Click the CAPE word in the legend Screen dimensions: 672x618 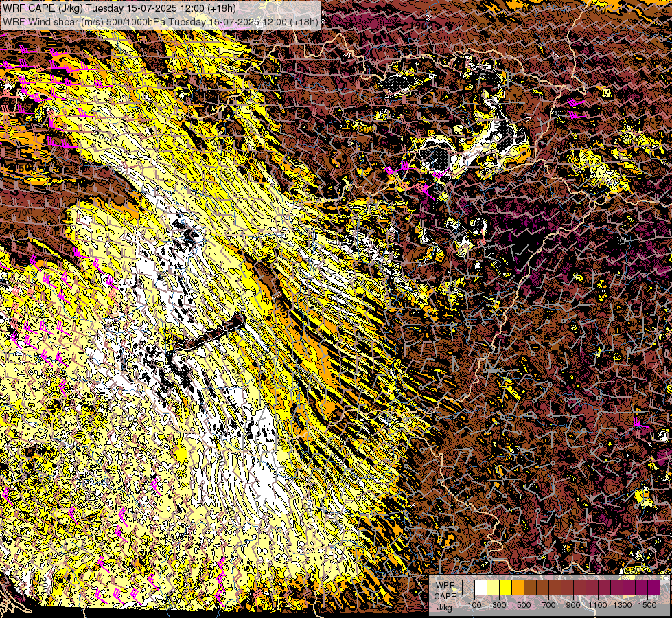(x=445, y=596)
